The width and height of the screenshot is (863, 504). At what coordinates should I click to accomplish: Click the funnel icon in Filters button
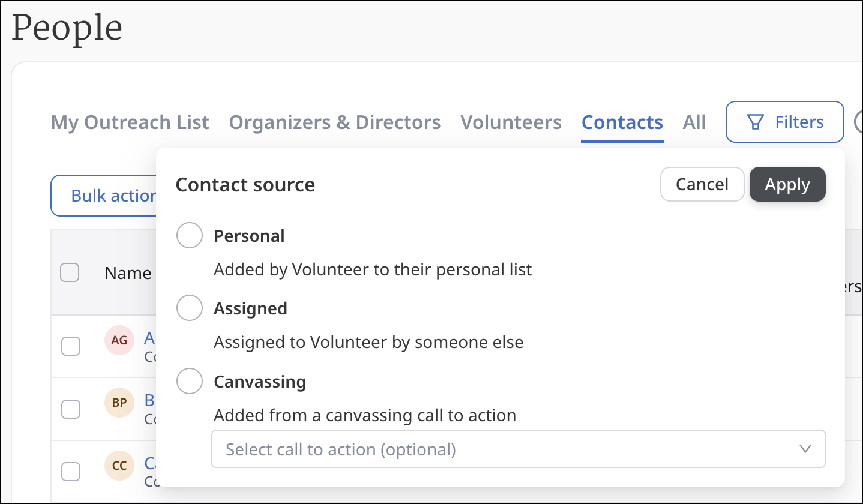click(x=755, y=122)
